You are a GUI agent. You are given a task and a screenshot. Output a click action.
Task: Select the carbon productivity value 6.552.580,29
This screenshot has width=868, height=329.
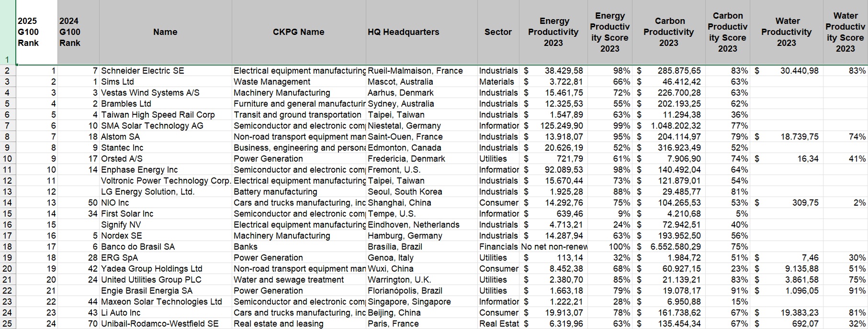(669, 247)
